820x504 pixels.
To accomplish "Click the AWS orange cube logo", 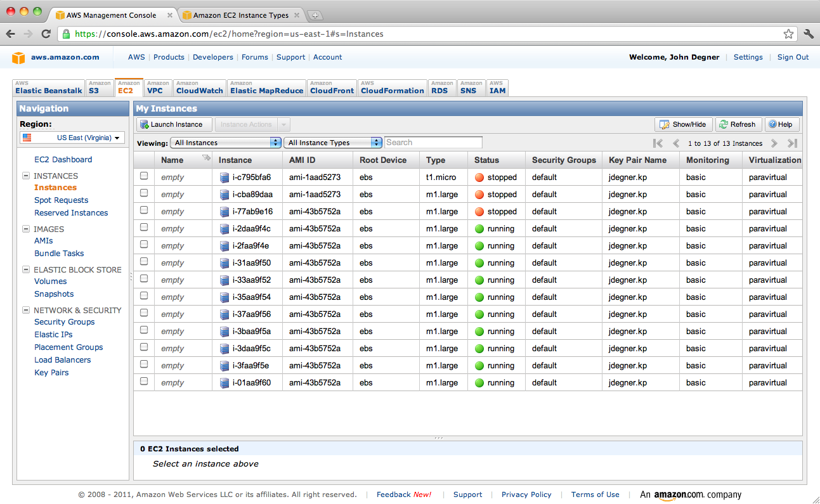I will [18, 58].
